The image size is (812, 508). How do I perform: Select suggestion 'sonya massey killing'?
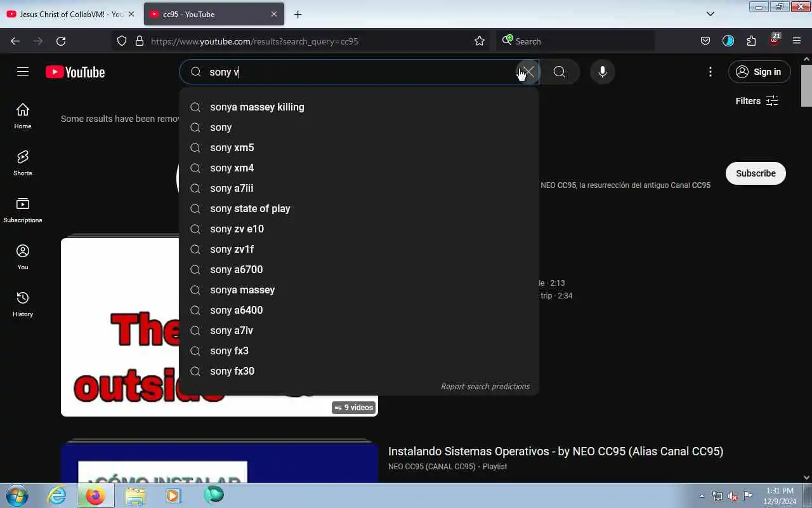click(x=359, y=107)
